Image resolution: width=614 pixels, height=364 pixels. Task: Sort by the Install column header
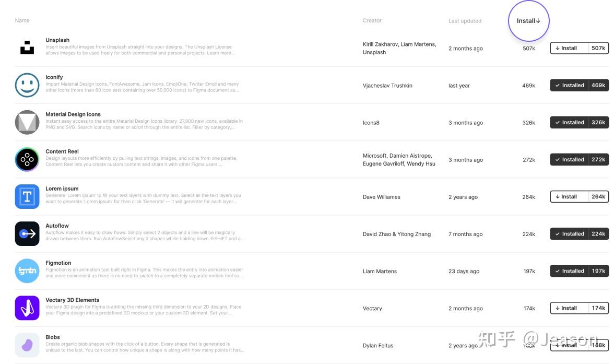pos(528,21)
